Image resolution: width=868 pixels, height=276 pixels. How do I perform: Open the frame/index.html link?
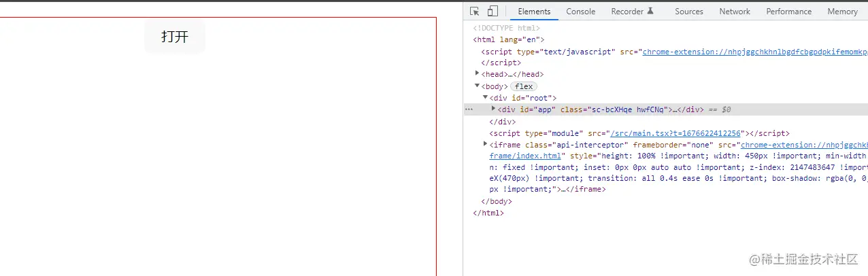[525, 156]
